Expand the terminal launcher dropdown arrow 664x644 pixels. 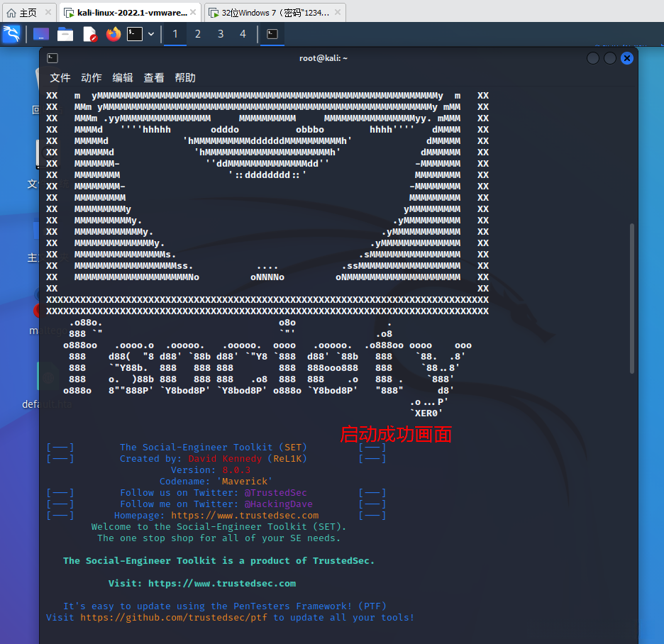151,34
